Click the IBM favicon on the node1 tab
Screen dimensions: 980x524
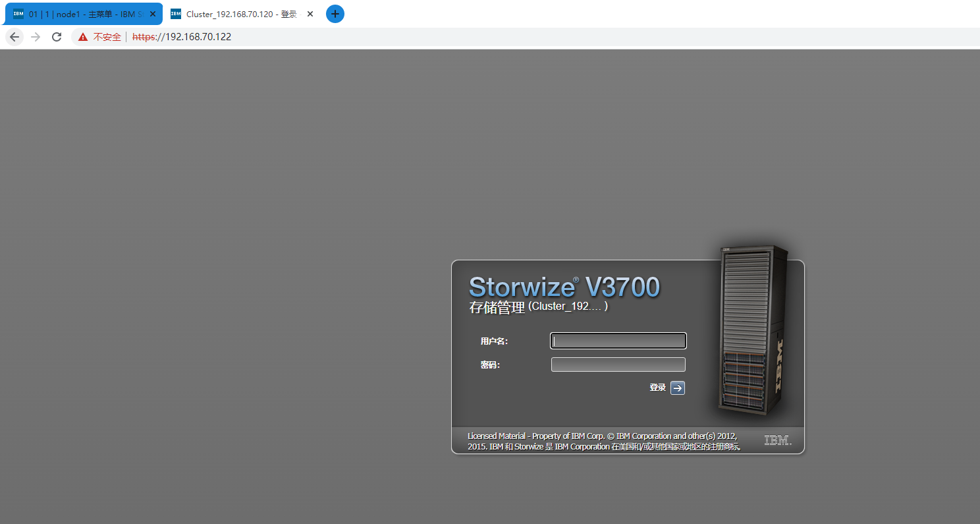[x=18, y=14]
